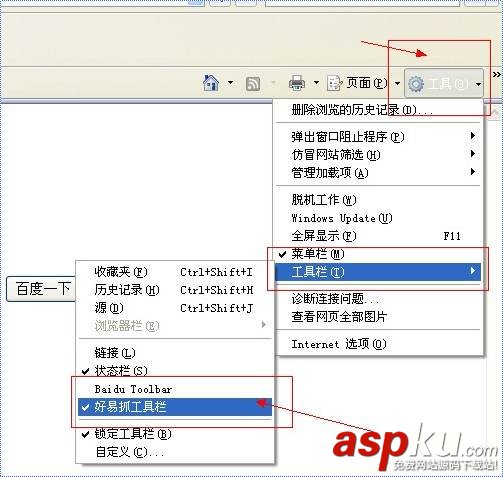Image resolution: width=503 pixels, height=477 pixels.
Task: Toggle 链接(L) toolbar entry
Action: [x=175, y=353]
